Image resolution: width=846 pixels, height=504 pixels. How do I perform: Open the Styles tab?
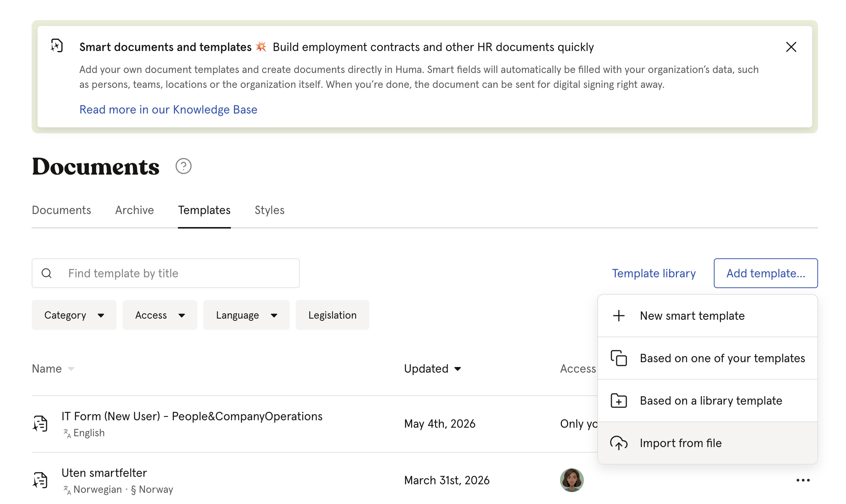tap(270, 210)
